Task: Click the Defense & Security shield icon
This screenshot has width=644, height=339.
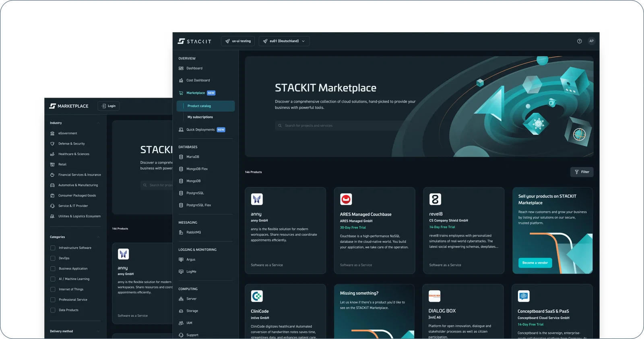Action: [52, 144]
